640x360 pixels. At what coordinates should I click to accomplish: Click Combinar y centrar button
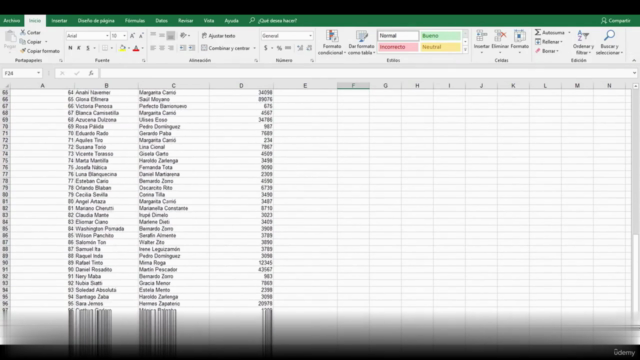225,48
